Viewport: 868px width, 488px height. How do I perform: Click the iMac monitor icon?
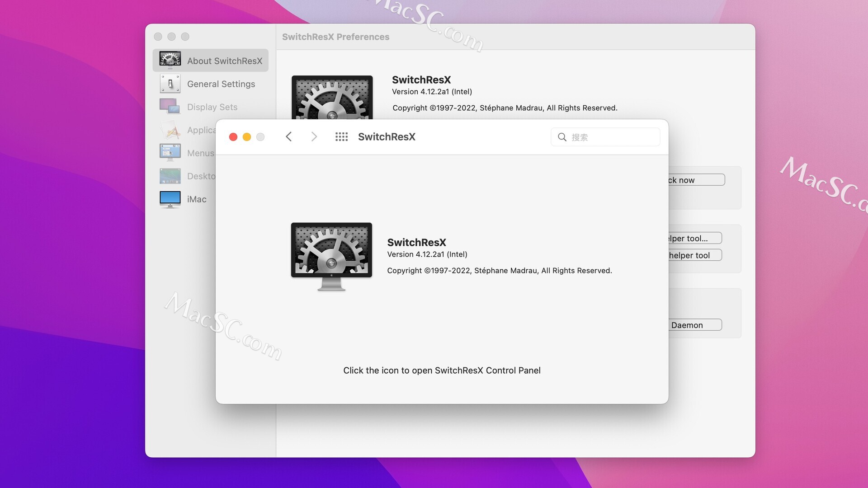tap(170, 199)
